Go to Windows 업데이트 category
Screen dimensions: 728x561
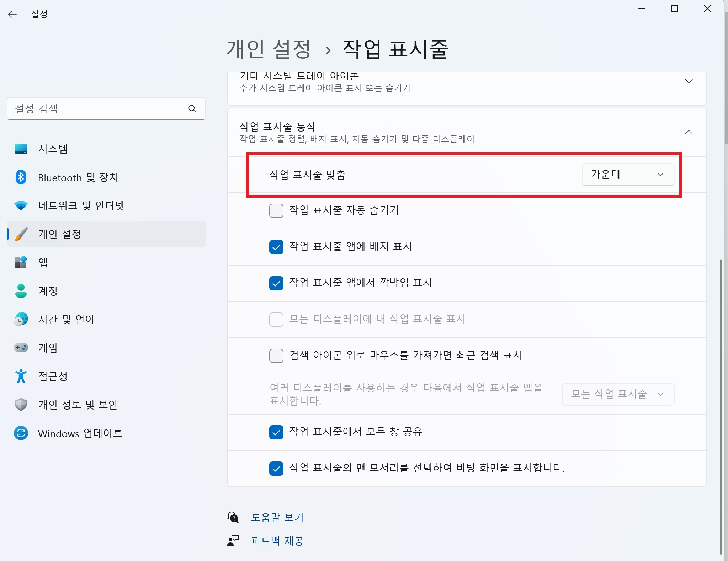(x=106, y=433)
